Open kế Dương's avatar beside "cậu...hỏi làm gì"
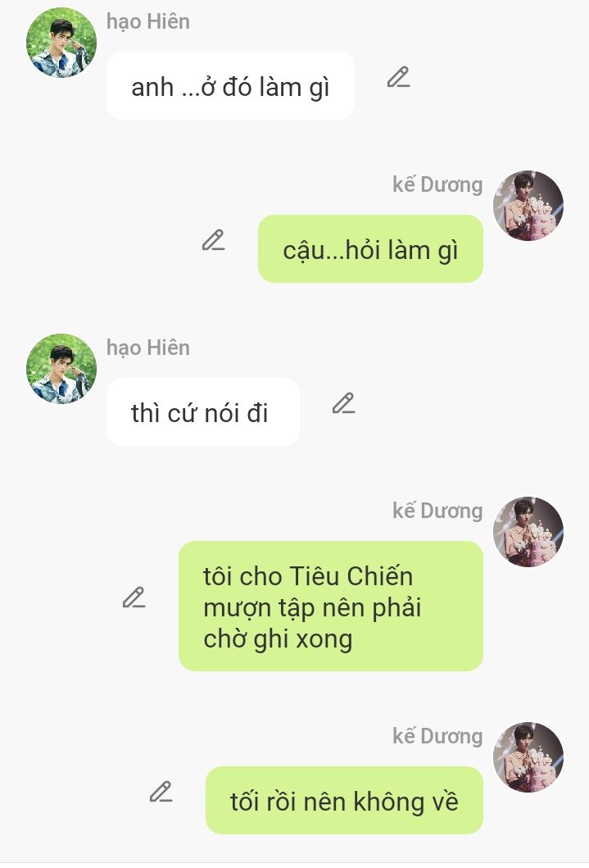The width and height of the screenshot is (589, 868). tap(528, 206)
